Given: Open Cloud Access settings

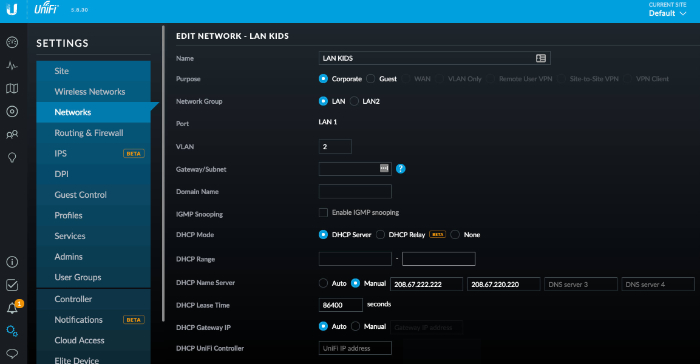Looking at the screenshot, I should tap(93, 340).
